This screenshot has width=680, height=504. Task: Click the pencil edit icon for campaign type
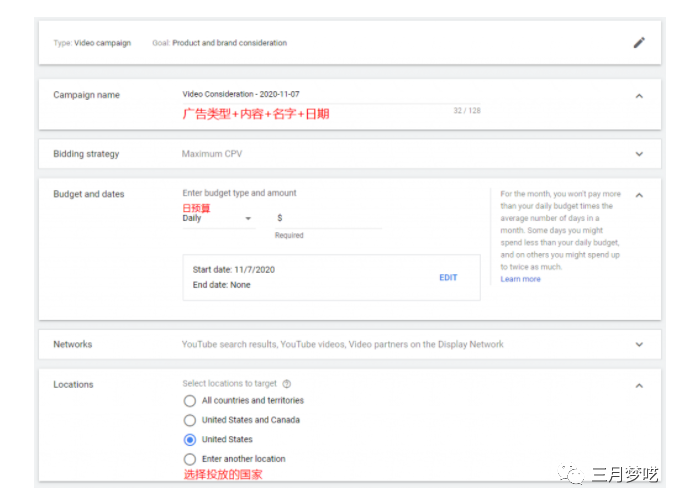pyautogui.click(x=639, y=43)
